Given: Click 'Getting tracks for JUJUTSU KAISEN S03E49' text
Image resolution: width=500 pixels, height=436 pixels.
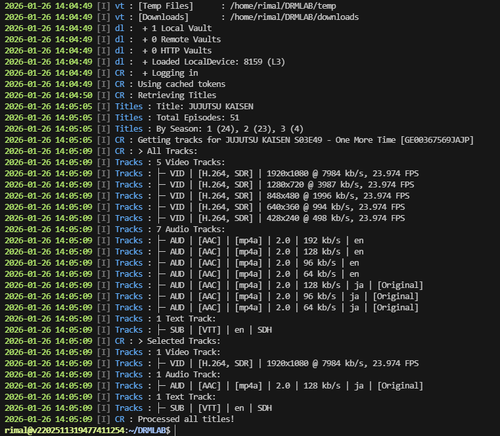Looking at the screenshot, I should coord(230,140).
